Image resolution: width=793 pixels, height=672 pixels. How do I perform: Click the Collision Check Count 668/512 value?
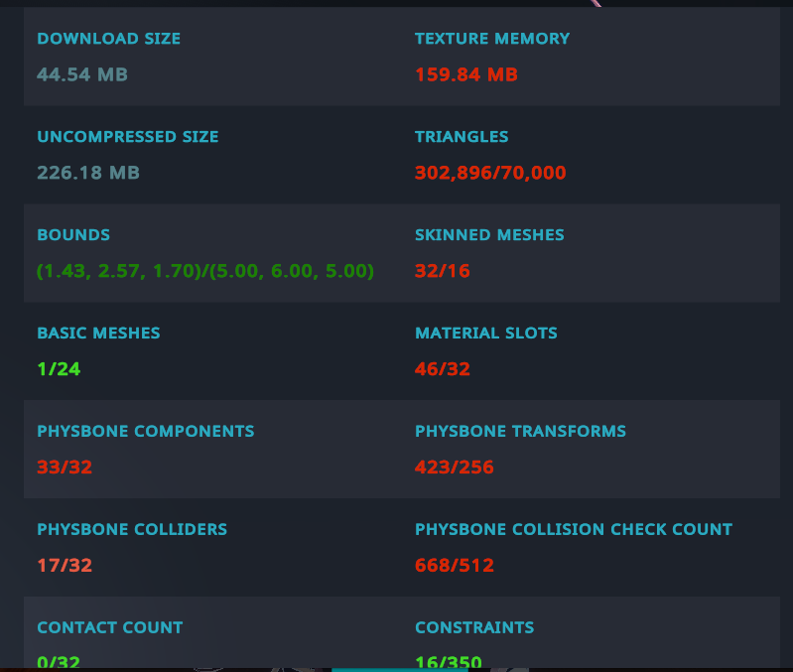(455, 566)
